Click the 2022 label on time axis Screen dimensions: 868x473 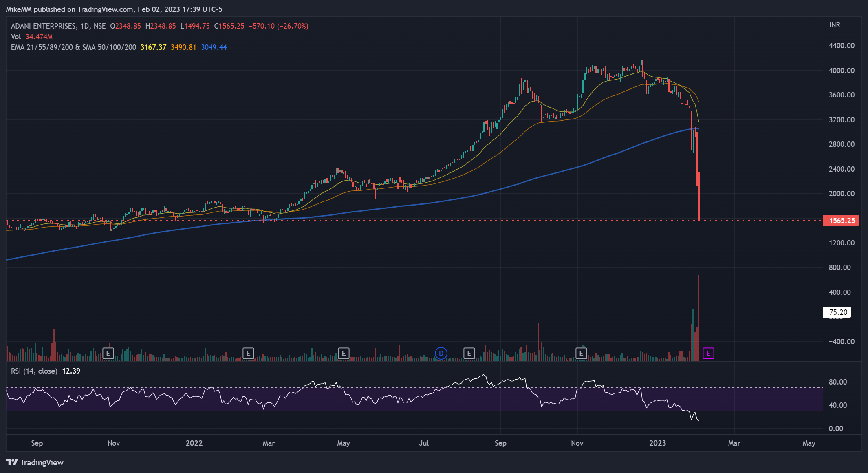click(x=194, y=443)
